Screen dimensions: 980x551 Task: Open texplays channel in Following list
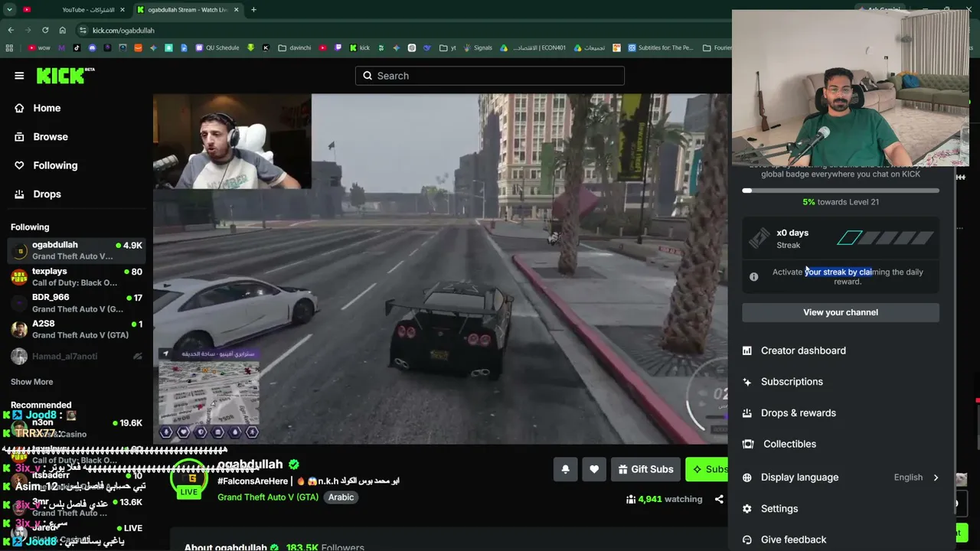click(x=77, y=277)
